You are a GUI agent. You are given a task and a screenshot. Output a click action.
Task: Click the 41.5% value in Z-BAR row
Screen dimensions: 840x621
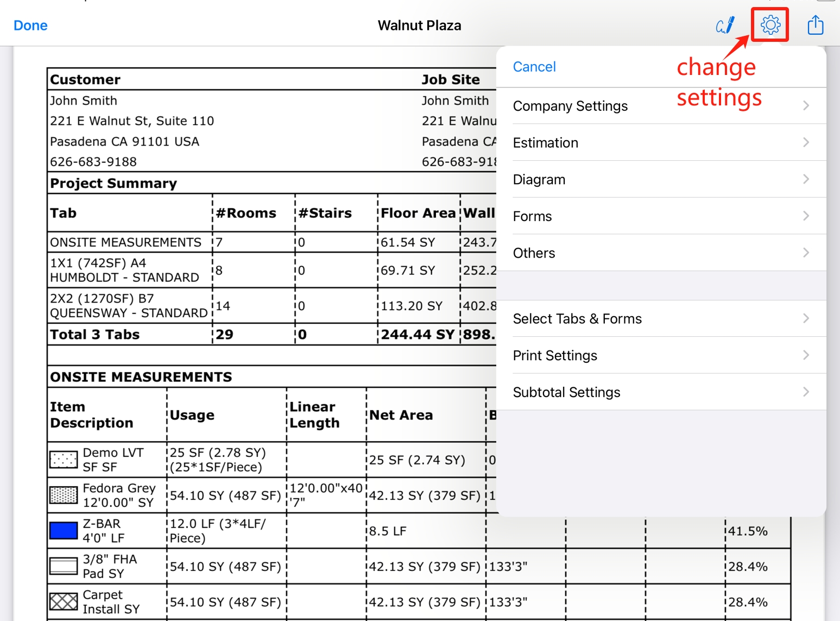coord(748,531)
